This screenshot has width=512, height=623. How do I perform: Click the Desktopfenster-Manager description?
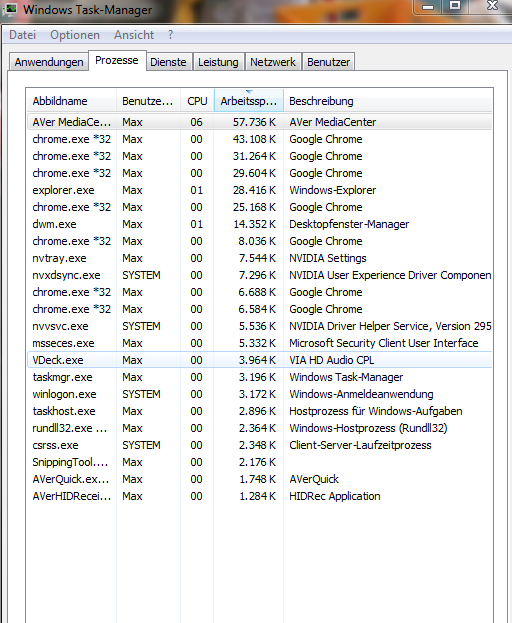[349, 224]
